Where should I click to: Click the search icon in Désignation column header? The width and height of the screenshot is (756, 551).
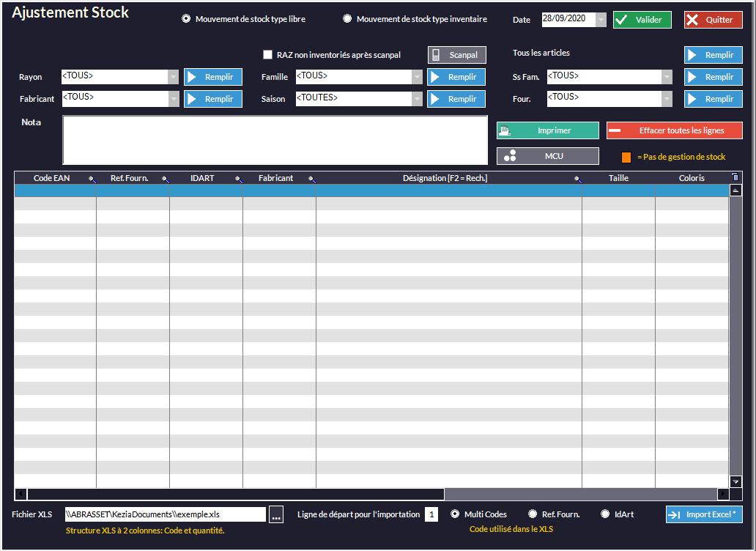pyautogui.click(x=577, y=179)
